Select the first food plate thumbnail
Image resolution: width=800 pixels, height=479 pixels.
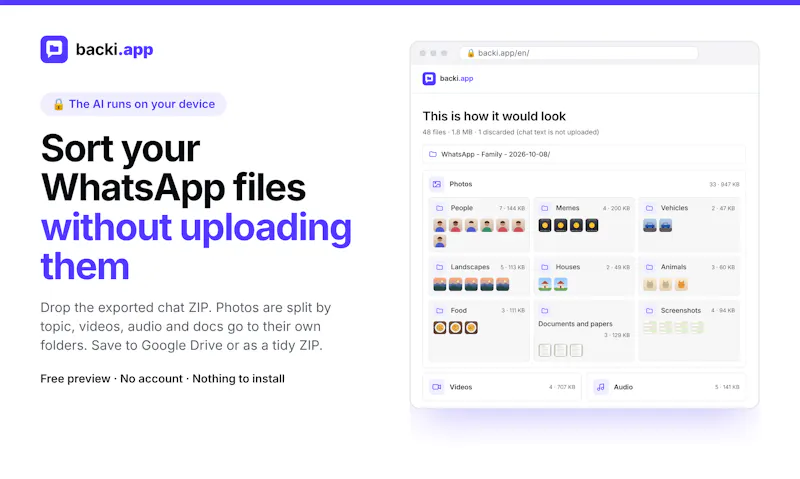click(440, 327)
